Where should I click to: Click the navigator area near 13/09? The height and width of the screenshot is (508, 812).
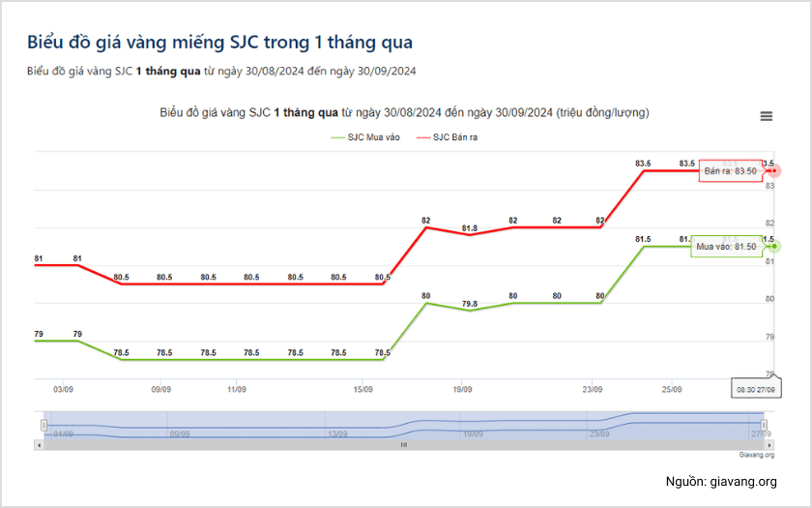338,426
